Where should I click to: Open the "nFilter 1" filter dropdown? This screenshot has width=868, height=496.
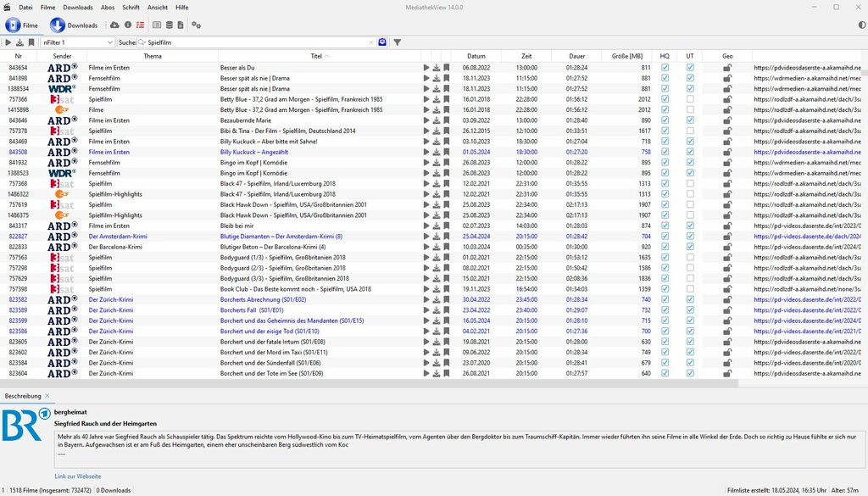click(77, 42)
